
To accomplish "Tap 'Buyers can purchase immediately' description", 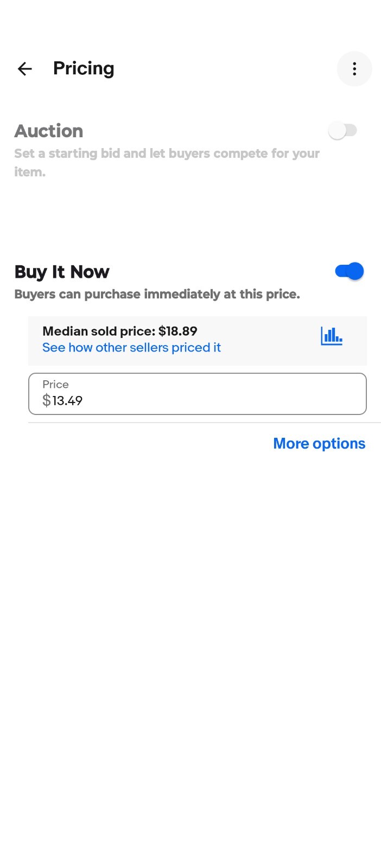I will click(157, 295).
